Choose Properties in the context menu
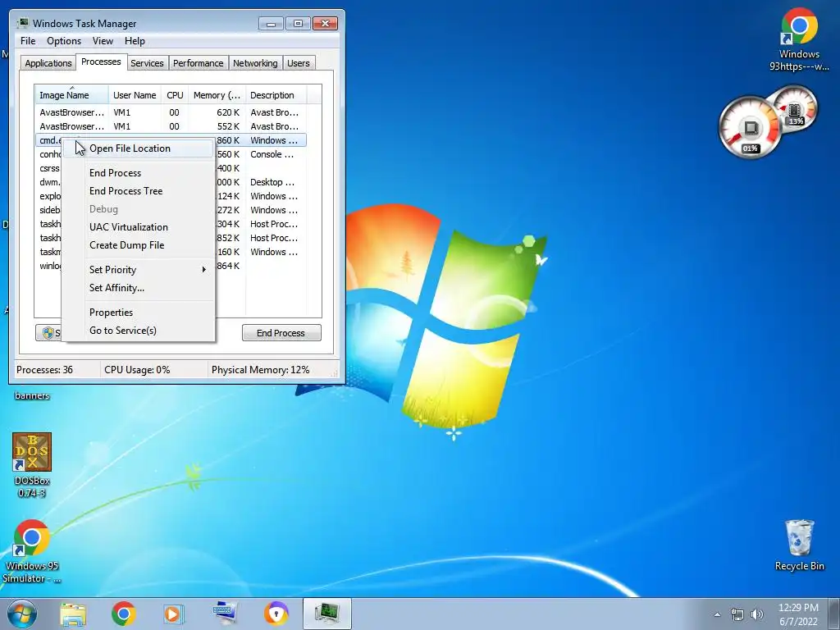The image size is (840, 630). [138, 313]
